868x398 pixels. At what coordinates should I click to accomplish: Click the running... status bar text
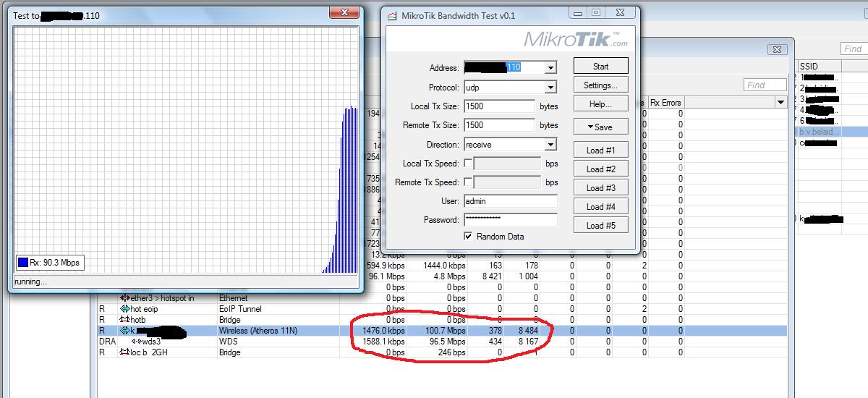(x=30, y=281)
